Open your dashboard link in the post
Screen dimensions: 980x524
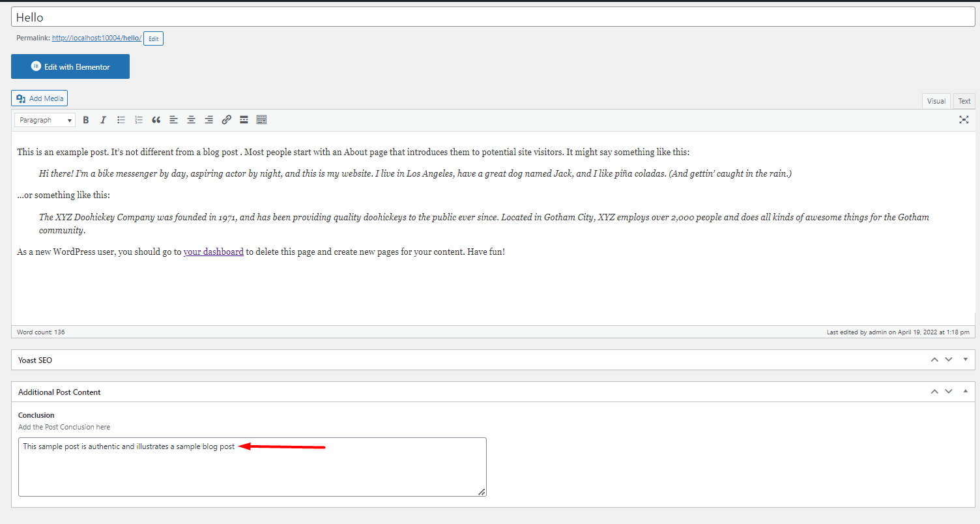point(213,251)
